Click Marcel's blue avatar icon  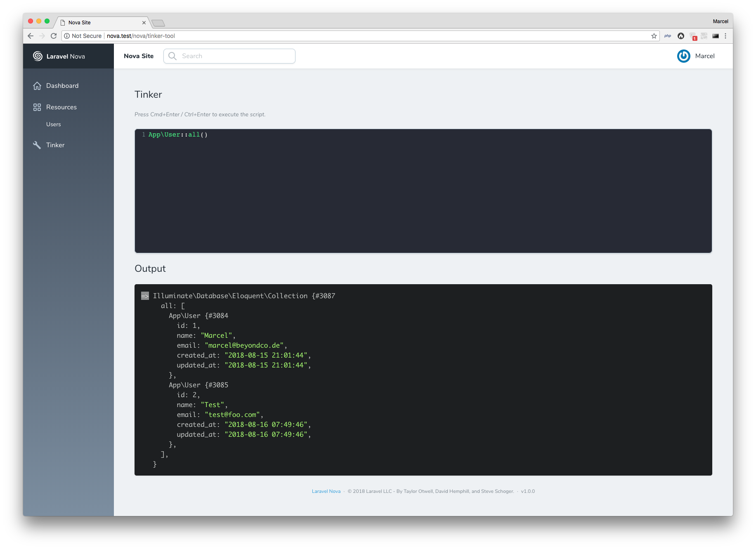tap(683, 56)
